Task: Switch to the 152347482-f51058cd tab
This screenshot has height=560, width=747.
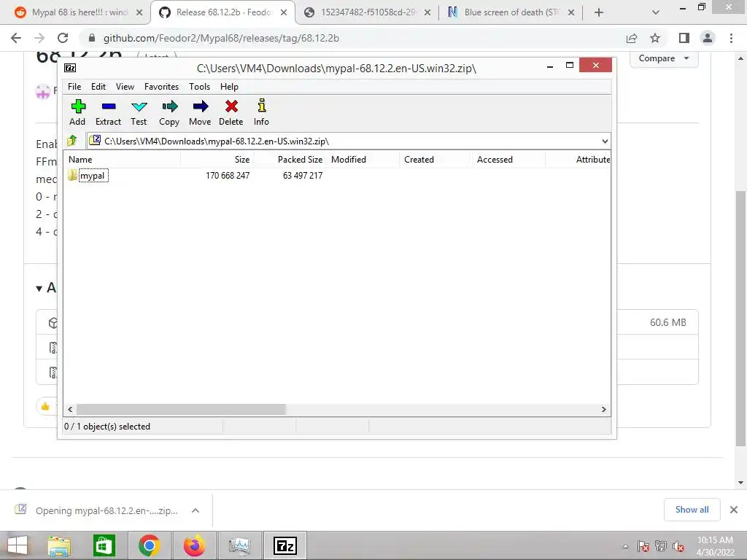Action: [x=367, y=12]
